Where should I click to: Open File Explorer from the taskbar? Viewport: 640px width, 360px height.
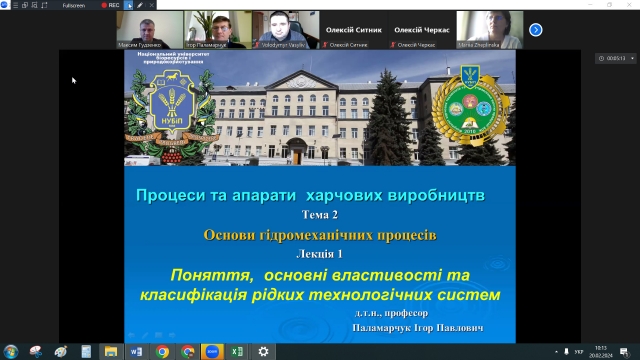click(111, 351)
